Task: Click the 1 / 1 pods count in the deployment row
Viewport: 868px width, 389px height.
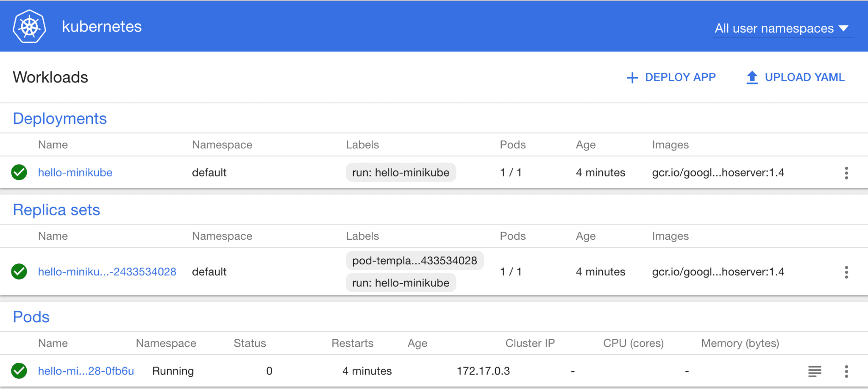Action: [511, 173]
